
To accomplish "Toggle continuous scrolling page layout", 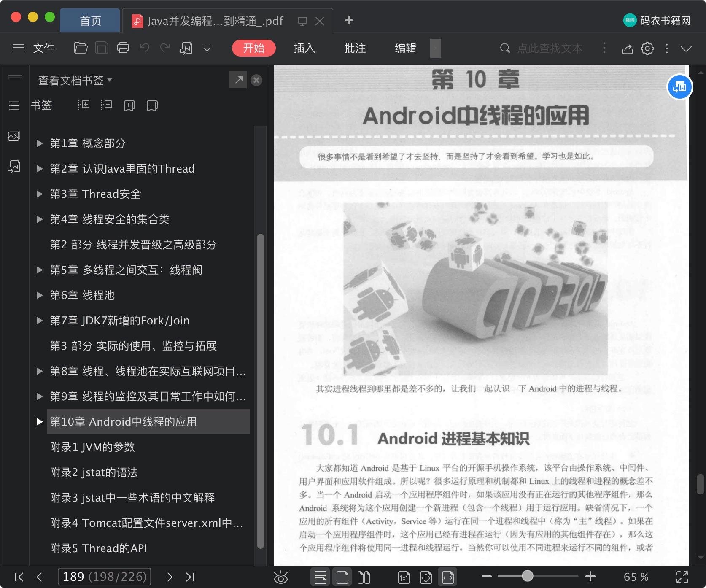I will (x=321, y=577).
